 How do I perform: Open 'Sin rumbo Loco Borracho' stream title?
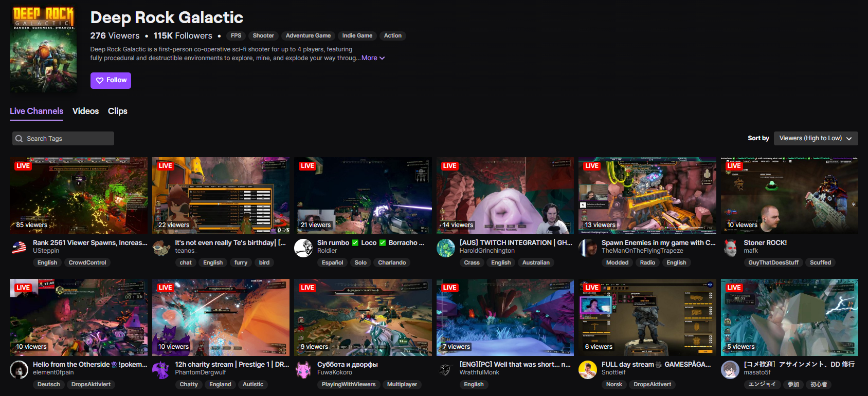click(x=371, y=242)
